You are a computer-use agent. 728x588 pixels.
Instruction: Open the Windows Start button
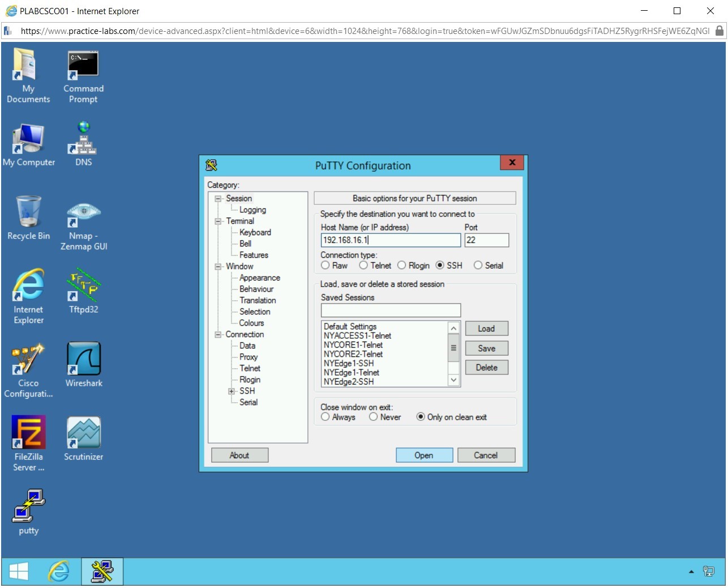point(19,571)
